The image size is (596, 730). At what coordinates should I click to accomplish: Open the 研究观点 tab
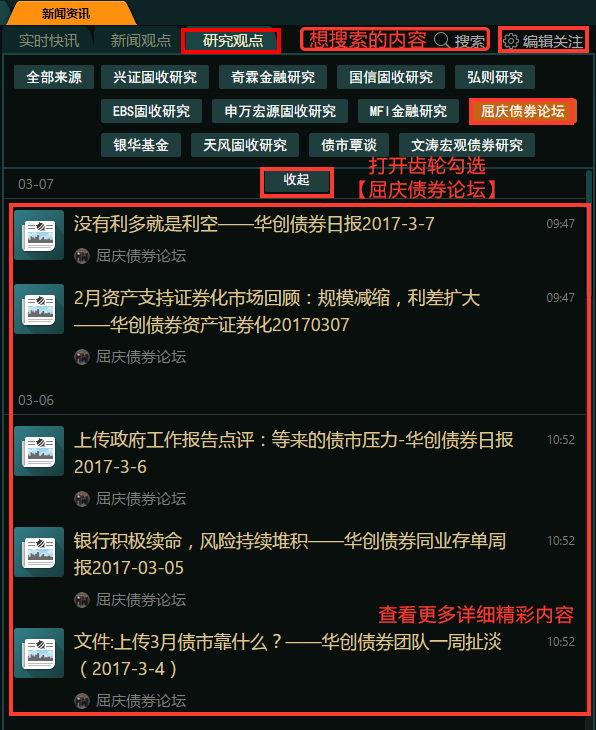click(x=233, y=41)
